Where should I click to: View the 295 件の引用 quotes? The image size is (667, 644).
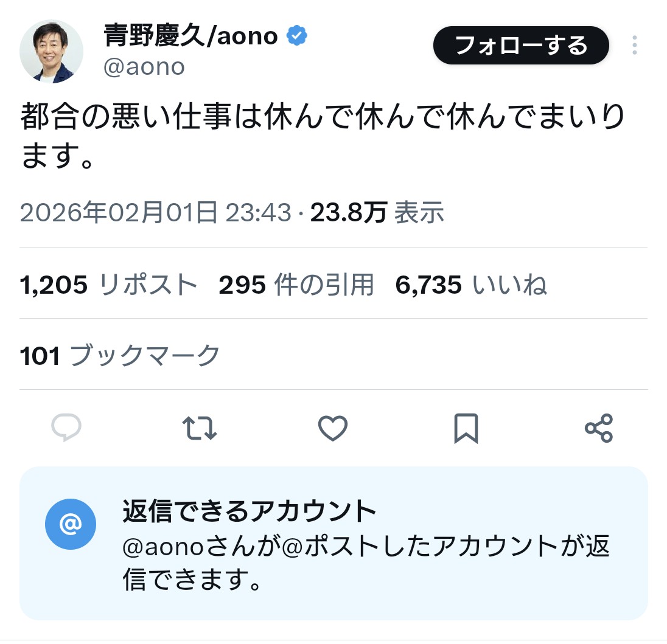[x=296, y=284]
